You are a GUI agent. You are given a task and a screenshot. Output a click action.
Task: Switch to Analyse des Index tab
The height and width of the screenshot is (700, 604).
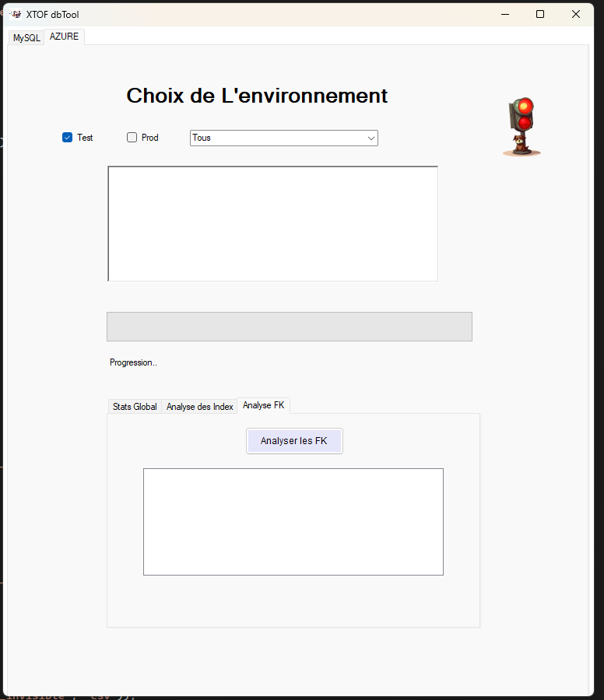click(x=200, y=407)
